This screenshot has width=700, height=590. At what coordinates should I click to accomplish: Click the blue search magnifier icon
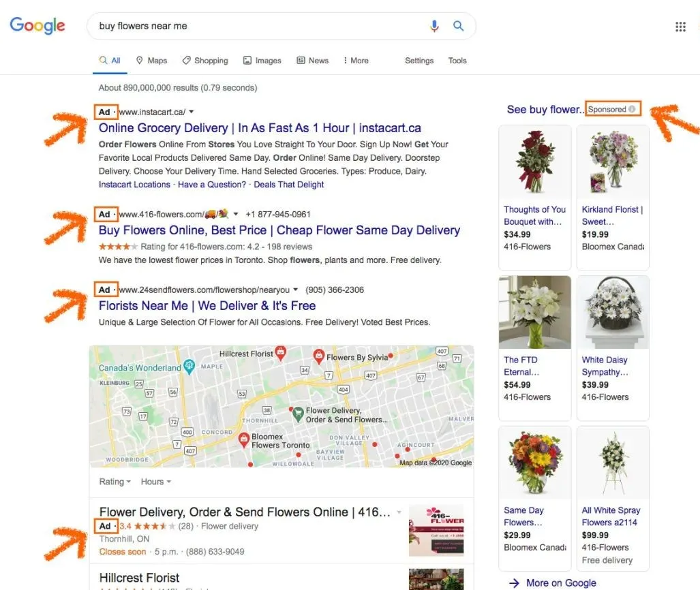click(458, 26)
